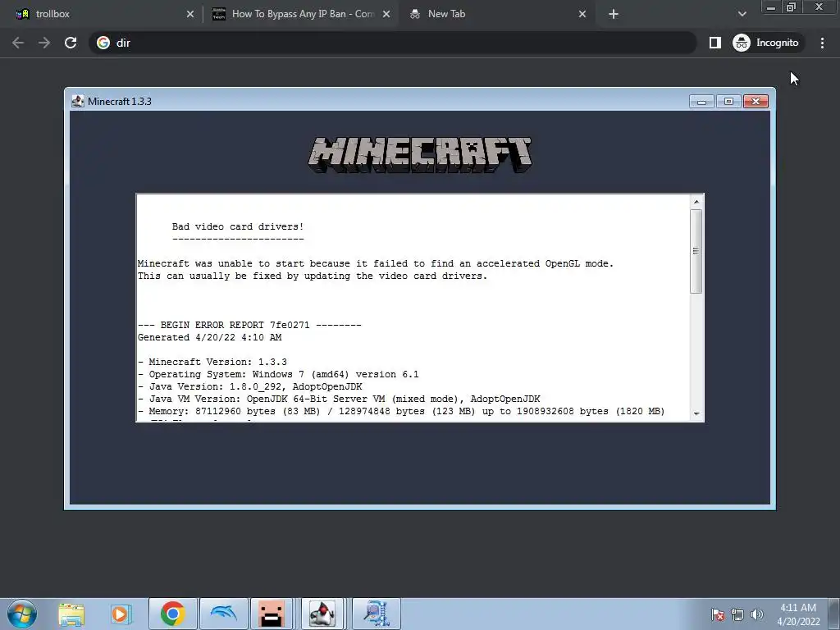Switch to the Java Minecraft taskbar icon
840x630 pixels.
pyautogui.click(x=322, y=614)
